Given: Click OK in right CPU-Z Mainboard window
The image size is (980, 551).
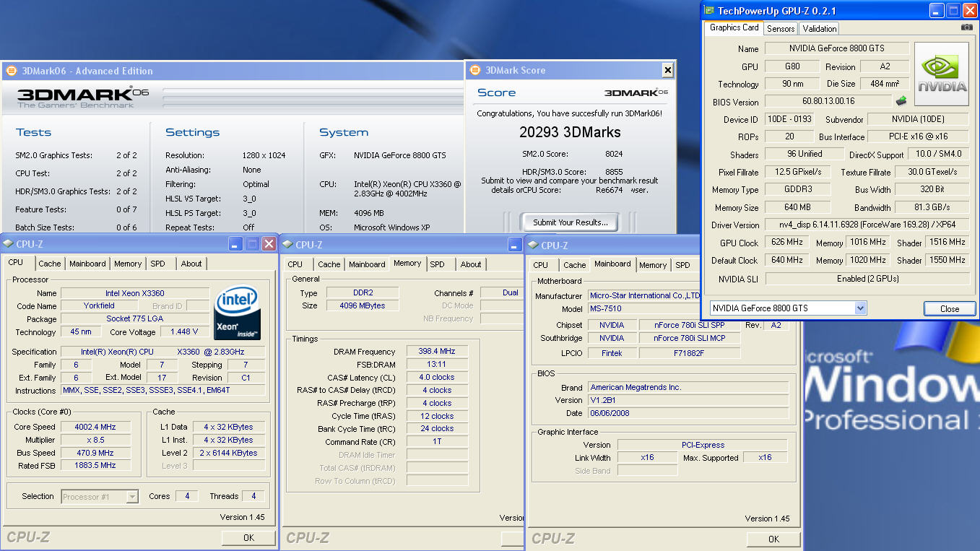Looking at the screenshot, I should coord(773,539).
